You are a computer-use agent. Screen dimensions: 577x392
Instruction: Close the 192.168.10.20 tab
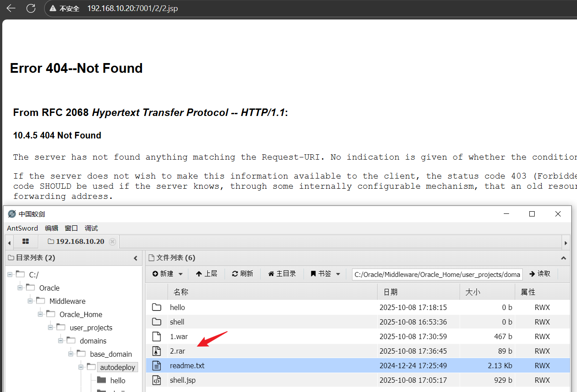point(112,242)
